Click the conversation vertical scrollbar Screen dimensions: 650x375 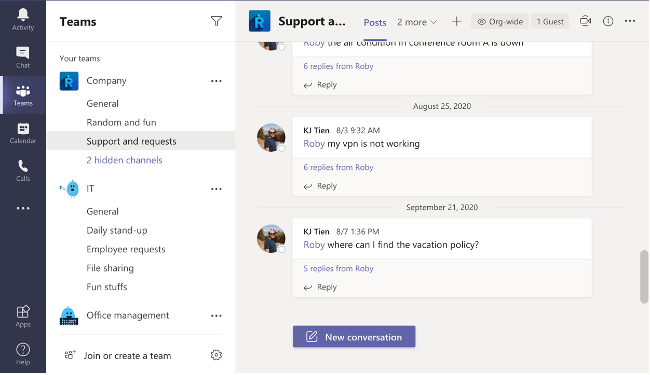pyautogui.click(x=644, y=276)
